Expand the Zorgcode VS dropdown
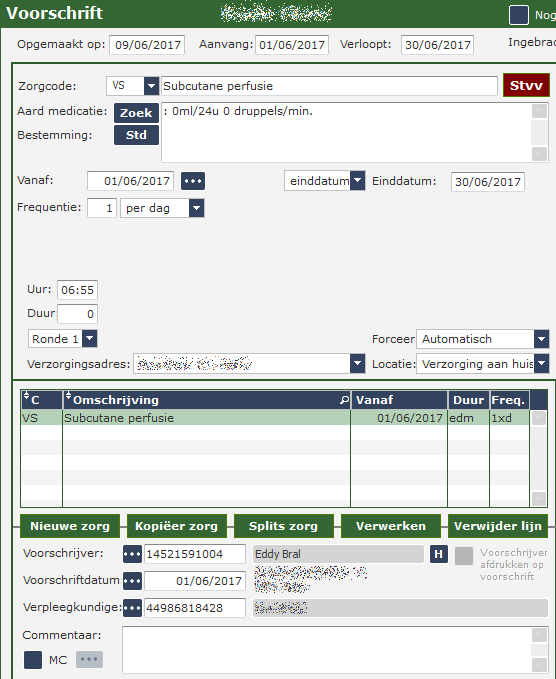 (151, 86)
